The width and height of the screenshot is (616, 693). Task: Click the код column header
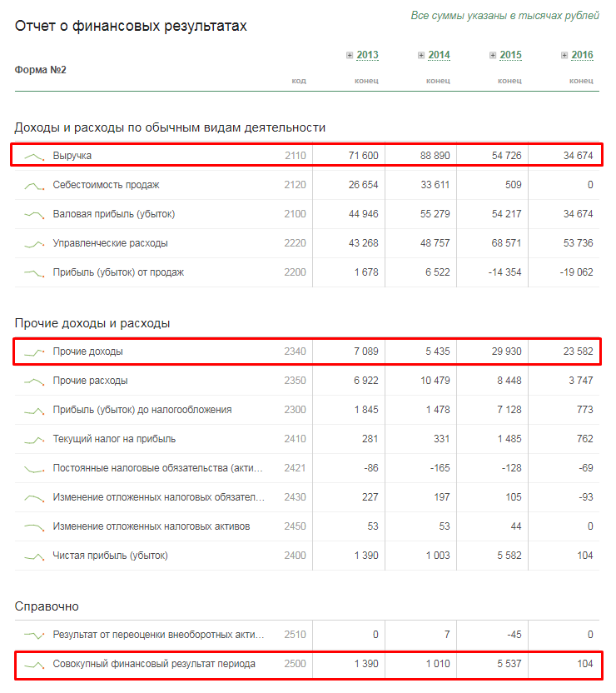pos(299,81)
